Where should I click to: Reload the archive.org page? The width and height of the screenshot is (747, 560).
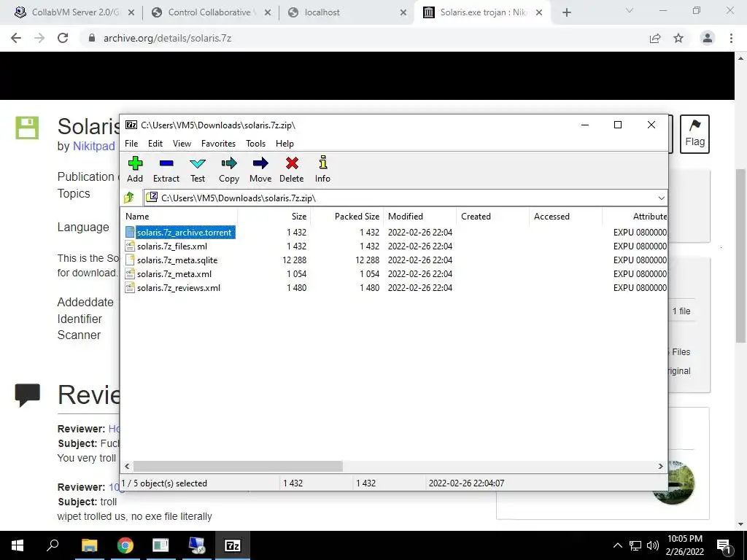point(63,38)
